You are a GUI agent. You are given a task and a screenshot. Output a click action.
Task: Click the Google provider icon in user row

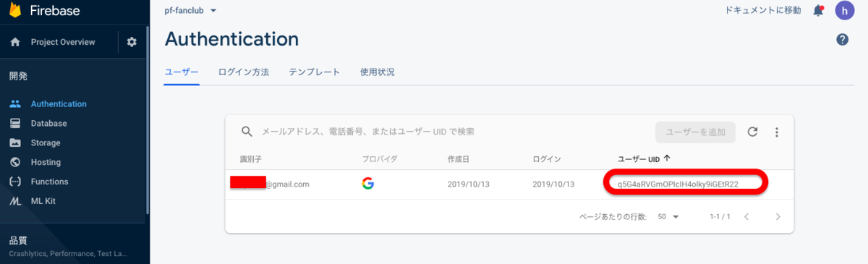[367, 184]
